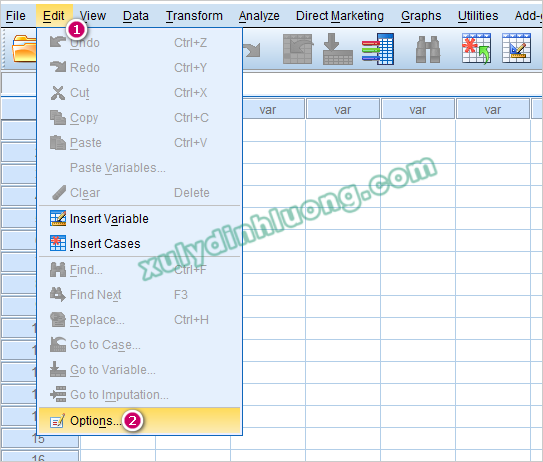Click the Go to Imputation icon
This screenshot has width=543, height=462.
point(57,394)
